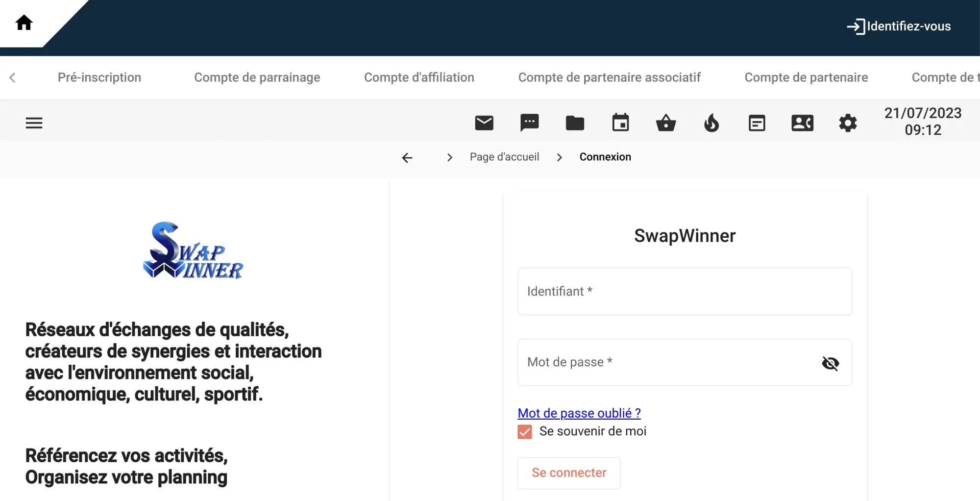Image resolution: width=980 pixels, height=501 pixels.
Task: Open the shopping basket icon
Action: pos(666,123)
